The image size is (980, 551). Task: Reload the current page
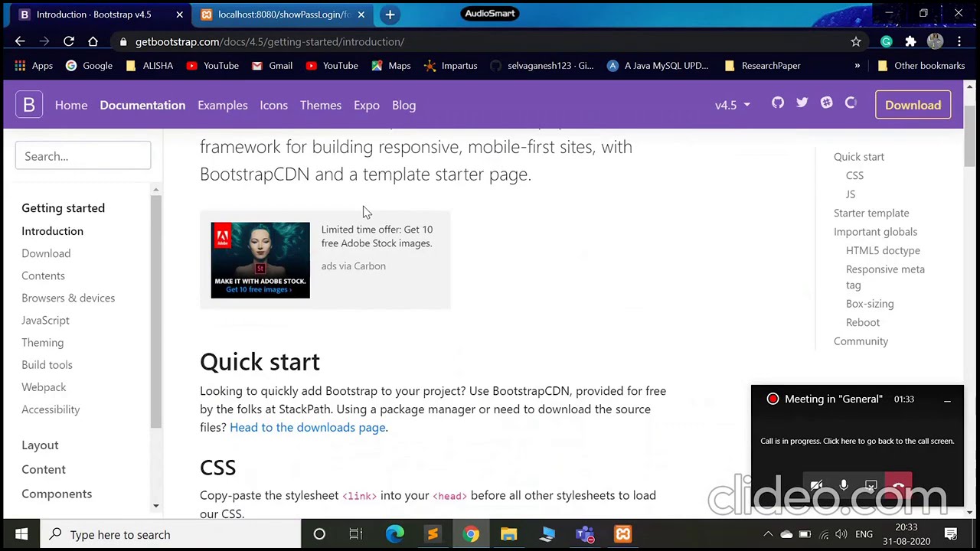(69, 41)
